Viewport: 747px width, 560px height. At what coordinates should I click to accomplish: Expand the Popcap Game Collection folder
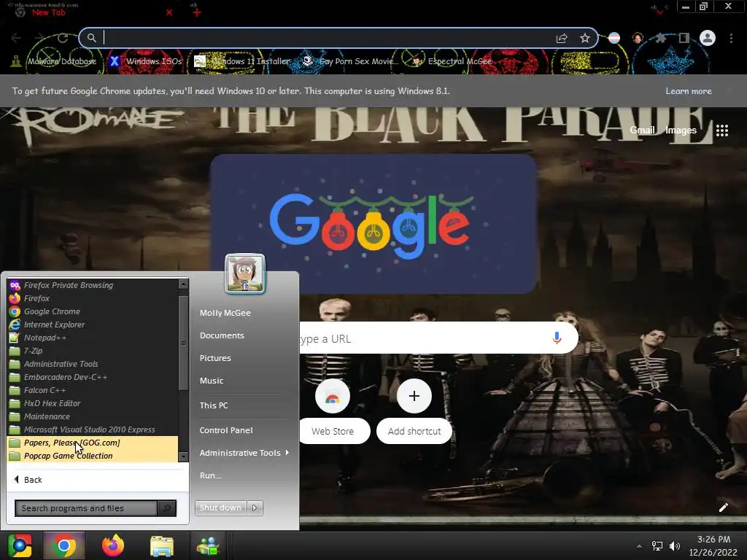tap(93, 456)
